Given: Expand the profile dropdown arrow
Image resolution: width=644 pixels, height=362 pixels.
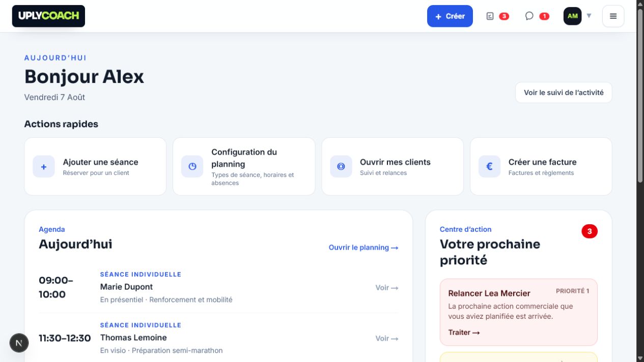Looking at the screenshot, I should coord(589,16).
